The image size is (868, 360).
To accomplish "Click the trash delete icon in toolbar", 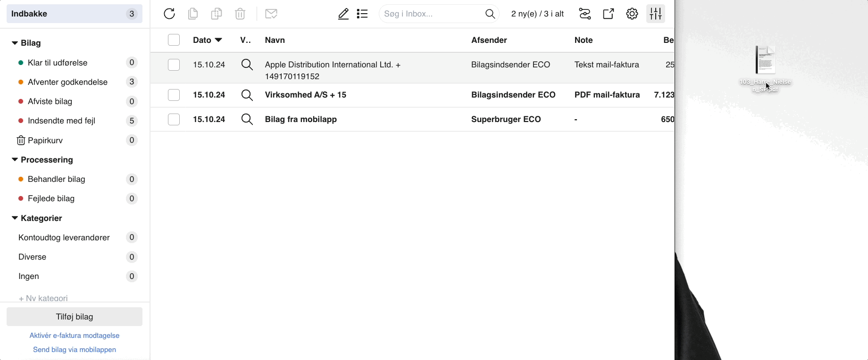I will point(240,14).
